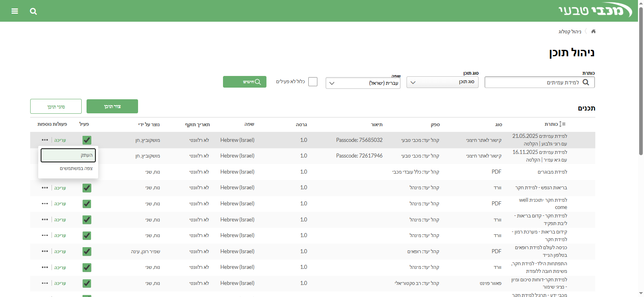Sort the table by the כותרת column icon
Screen dimensions: 644x297
point(562,124)
